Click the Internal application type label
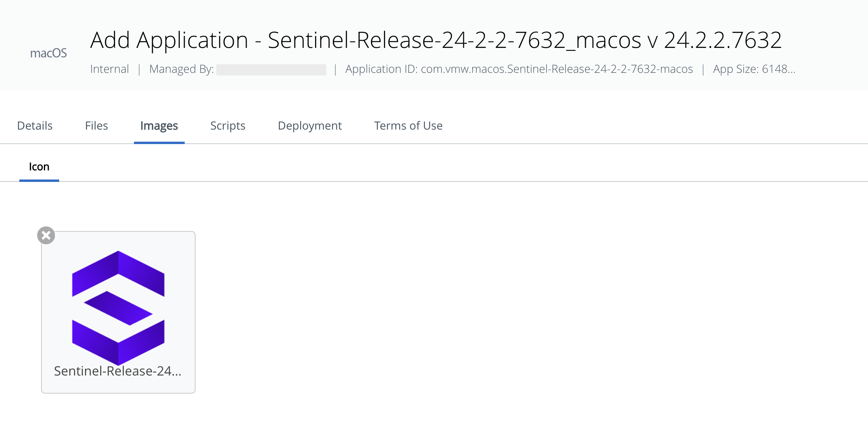Image resolution: width=868 pixels, height=425 pixels. (x=109, y=69)
